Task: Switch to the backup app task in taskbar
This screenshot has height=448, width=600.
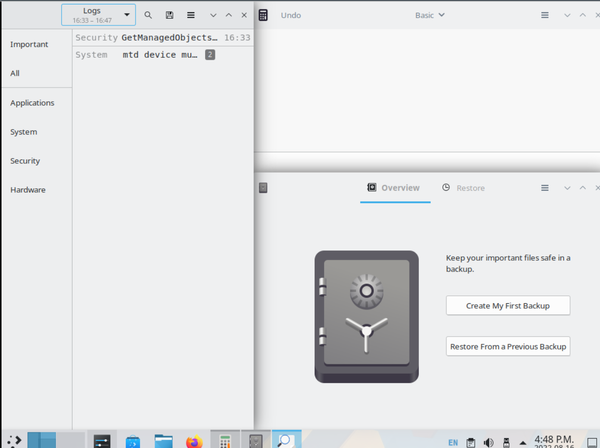Action: click(x=256, y=440)
